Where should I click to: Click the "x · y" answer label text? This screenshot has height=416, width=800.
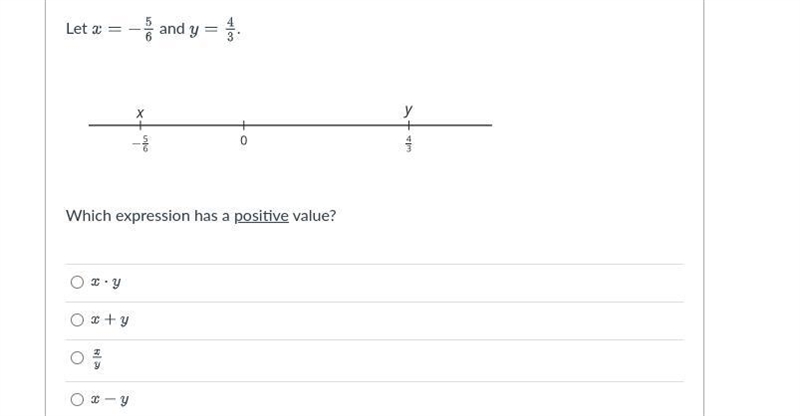pyautogui.click(x=106, y=282)
